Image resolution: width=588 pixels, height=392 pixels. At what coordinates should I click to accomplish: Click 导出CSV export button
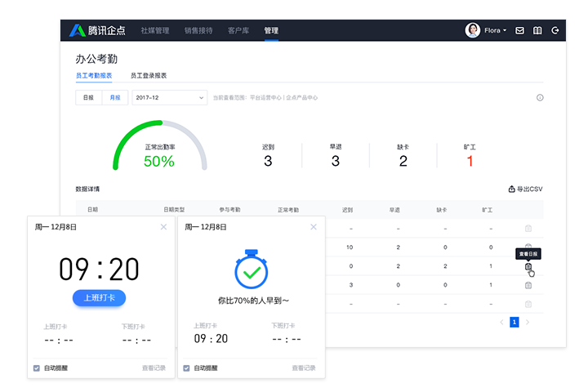525,189
